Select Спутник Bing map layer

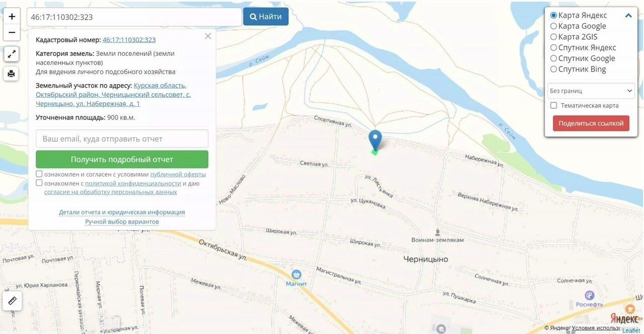pos(553,69)
